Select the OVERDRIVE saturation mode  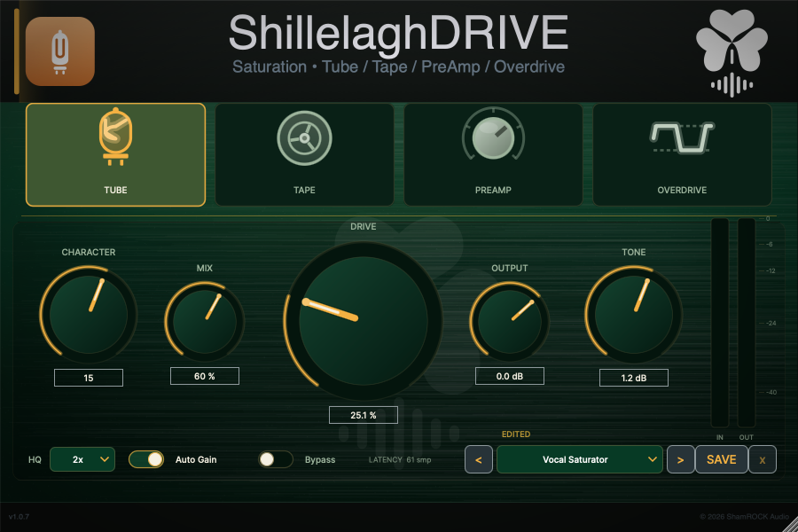(682, 155)
